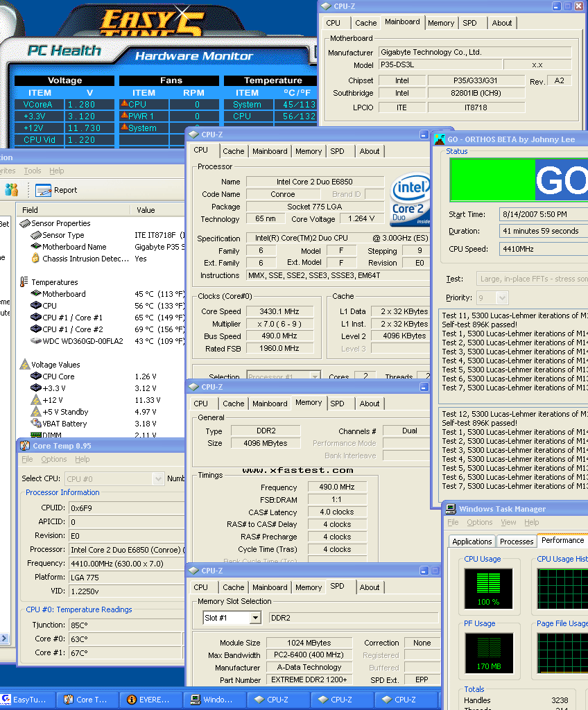Viewport: 588px width, 710px height.
Task: Click the VCoreA voltage row in EasyTune
Action: (64, 104)
